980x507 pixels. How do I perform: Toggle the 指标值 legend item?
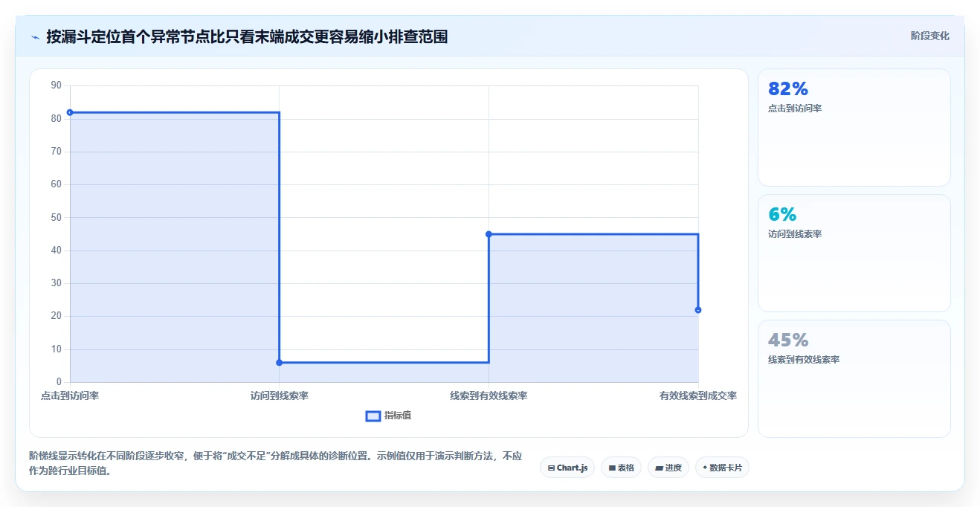coord(388,416)
